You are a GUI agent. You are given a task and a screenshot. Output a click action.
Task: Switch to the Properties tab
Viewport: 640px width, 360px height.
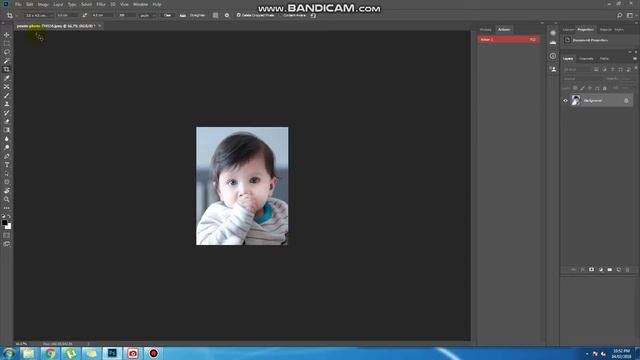(585, 30)
